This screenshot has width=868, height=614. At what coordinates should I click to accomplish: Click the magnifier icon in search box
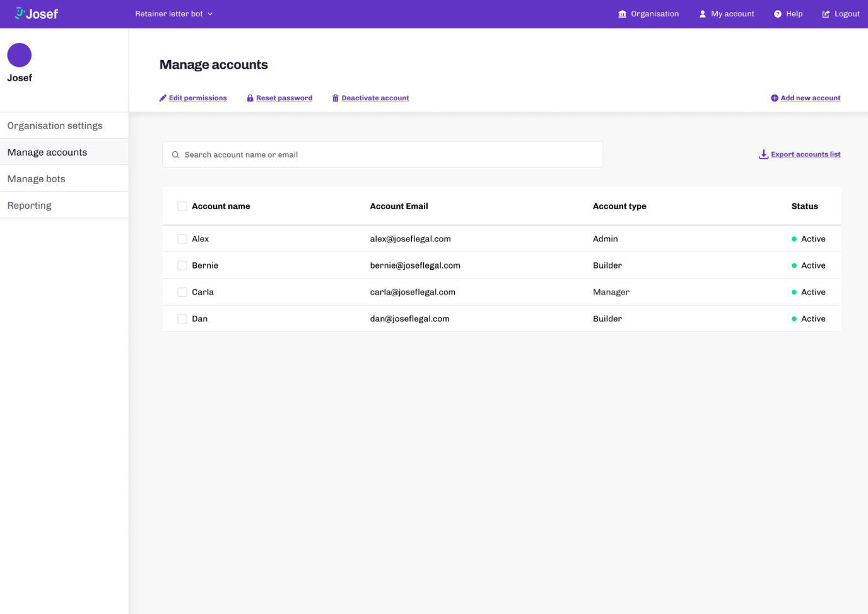(175, 154)
